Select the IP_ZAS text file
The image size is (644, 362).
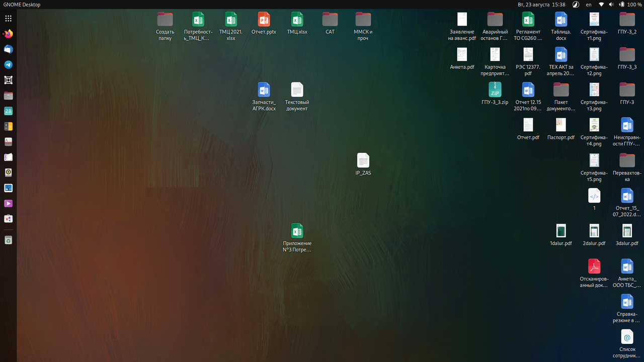point(363,164)
